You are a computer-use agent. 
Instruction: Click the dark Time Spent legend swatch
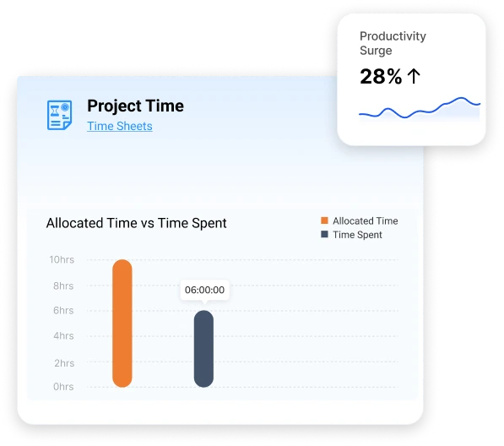(325, 235)
